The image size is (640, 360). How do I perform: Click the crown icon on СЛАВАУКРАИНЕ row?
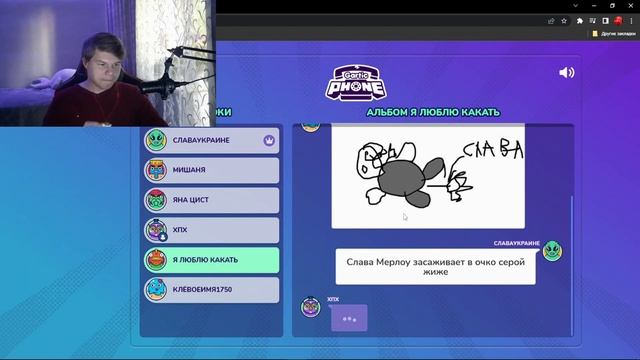[269, 140]
